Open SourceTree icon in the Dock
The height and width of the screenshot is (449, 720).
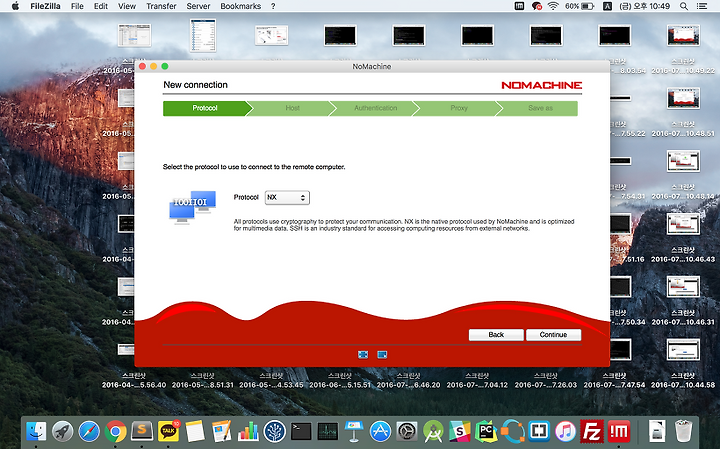pos(275,432)
